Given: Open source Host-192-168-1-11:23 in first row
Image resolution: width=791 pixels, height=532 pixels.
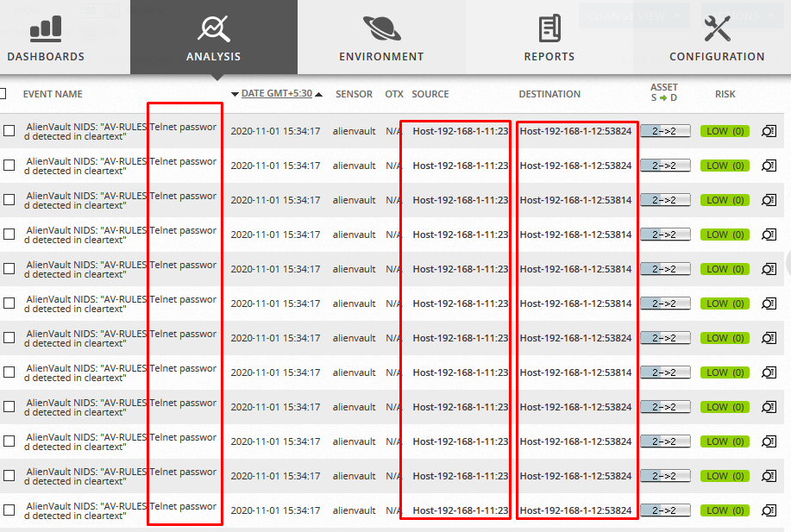Looking at the screenshot, I should pos(460,131).
